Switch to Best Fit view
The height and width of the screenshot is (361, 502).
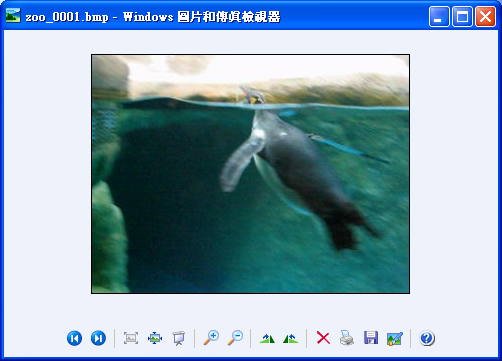click(131, 338)
